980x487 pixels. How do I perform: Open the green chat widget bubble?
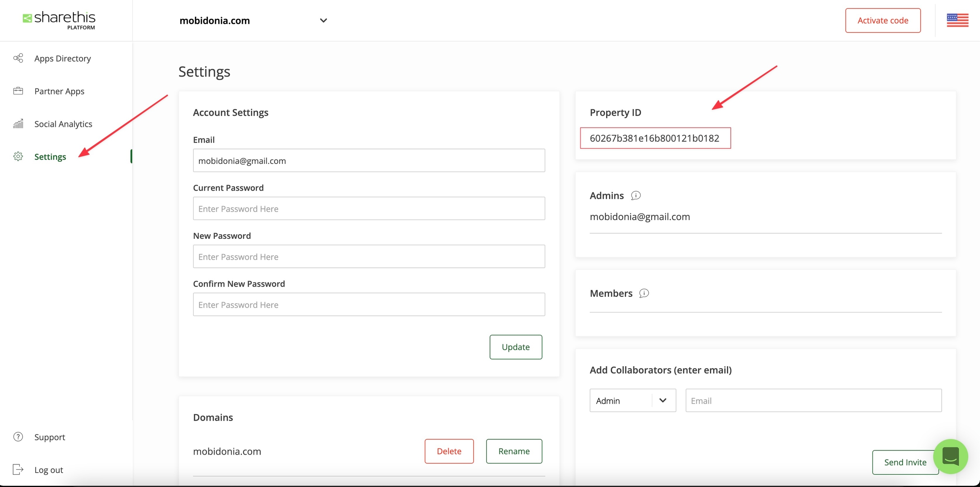pyautogui.click(x=950, y=456)
